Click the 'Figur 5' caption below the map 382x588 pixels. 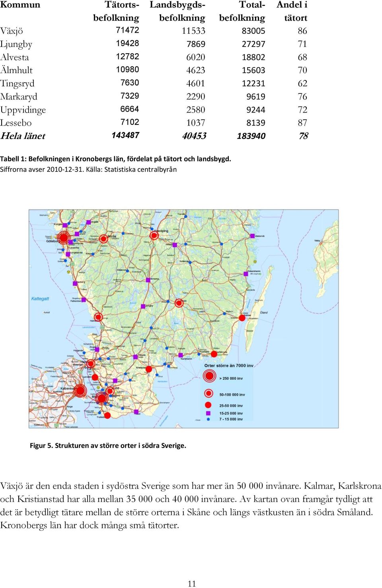(108, 446)
